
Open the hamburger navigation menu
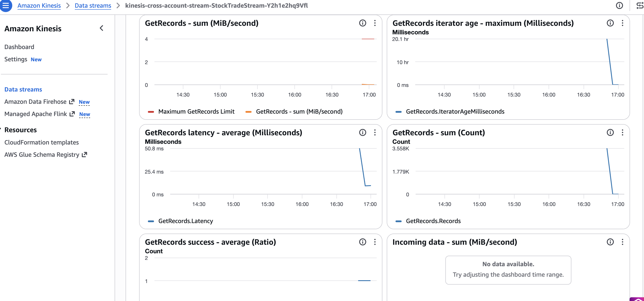coord(5,5)
